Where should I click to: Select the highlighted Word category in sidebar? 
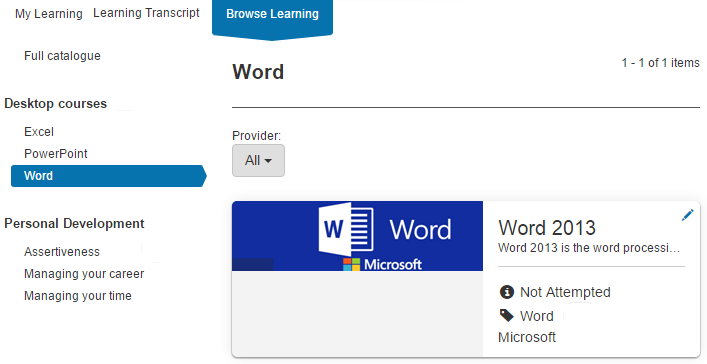pyautogui.click(x=109, y=175)
